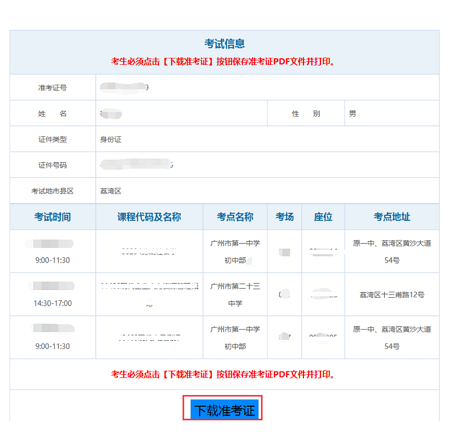Click the 课程代码及名称 column header
This screenshot has height=443, width=470.
149,217
